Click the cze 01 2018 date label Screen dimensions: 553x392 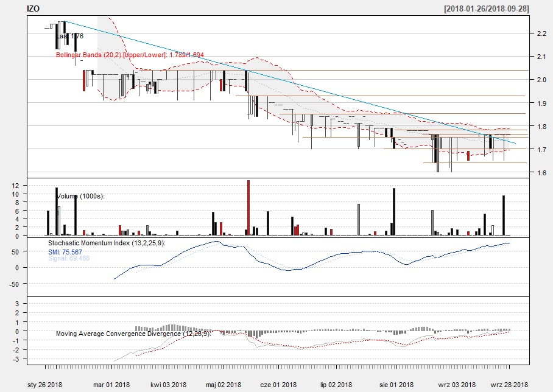[x=278, y=385]
